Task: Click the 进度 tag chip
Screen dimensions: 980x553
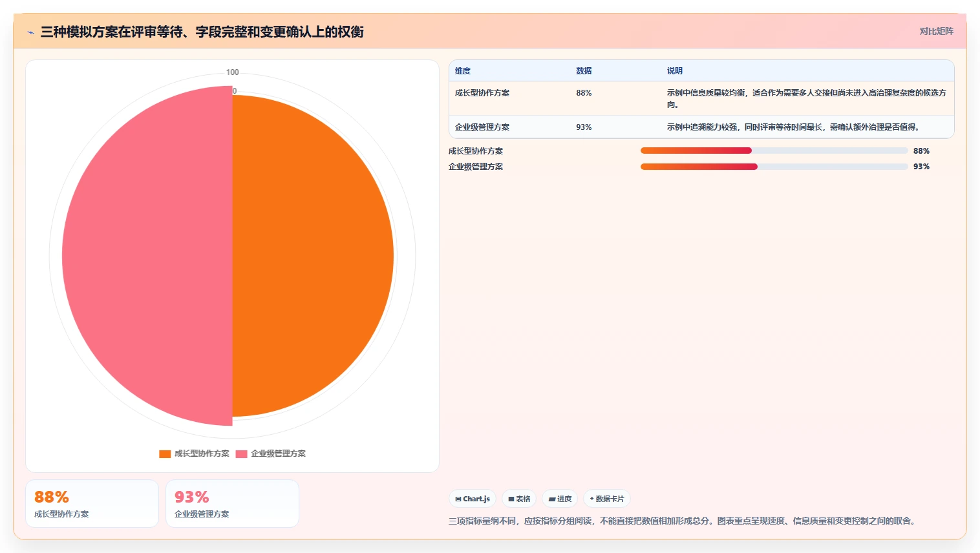Action: point(560,499)
